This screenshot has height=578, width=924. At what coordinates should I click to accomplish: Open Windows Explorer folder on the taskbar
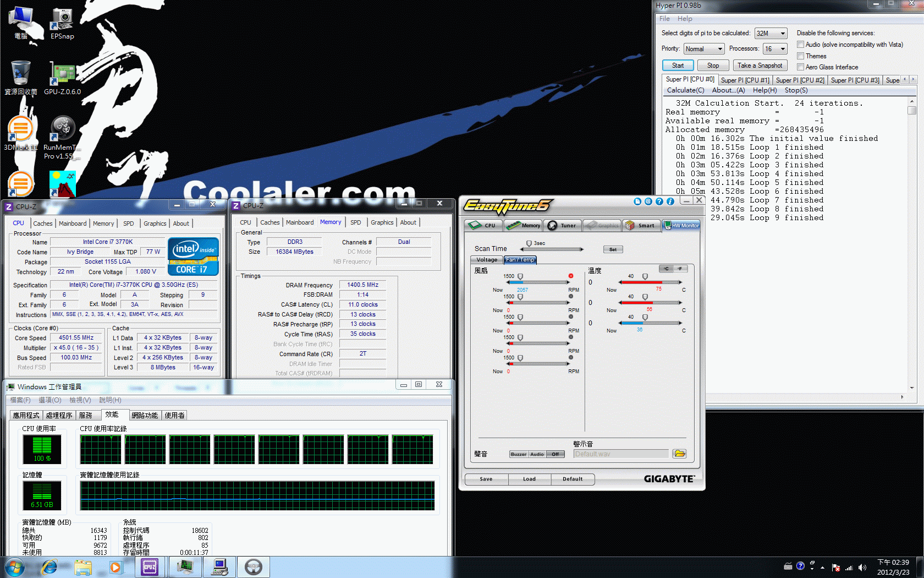coord(83,567)
